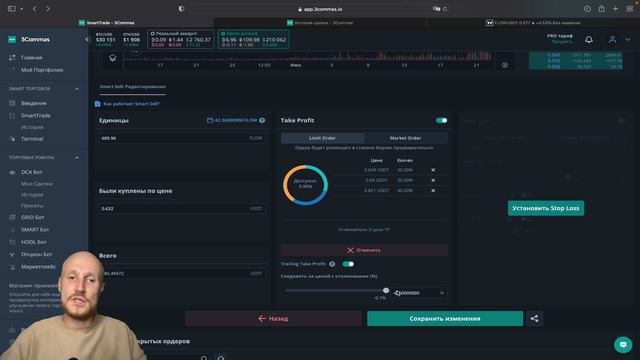
Task: Show Safari tab overview grid
Action: pos(629,9)
